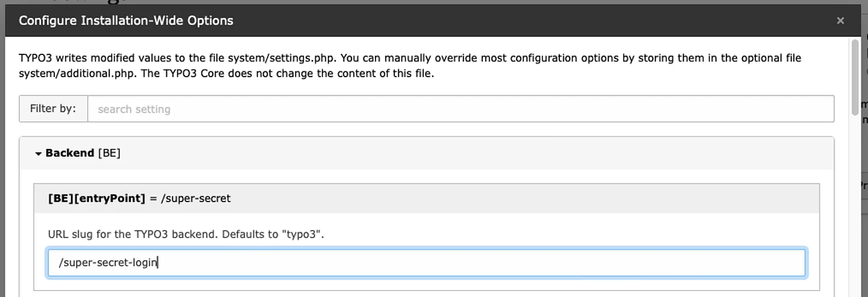Screen dimensions: 868x297
Task: Click dimmed page backdrop right of the dialog
Action: pyautogui.click(x=864, y=241)
